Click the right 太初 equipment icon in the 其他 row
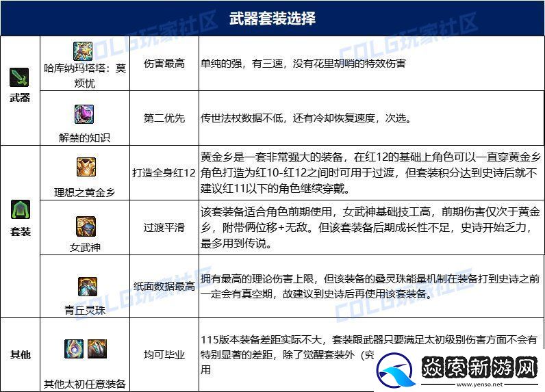This screenshot has width=545, height=392. click(x=97, y=349)
